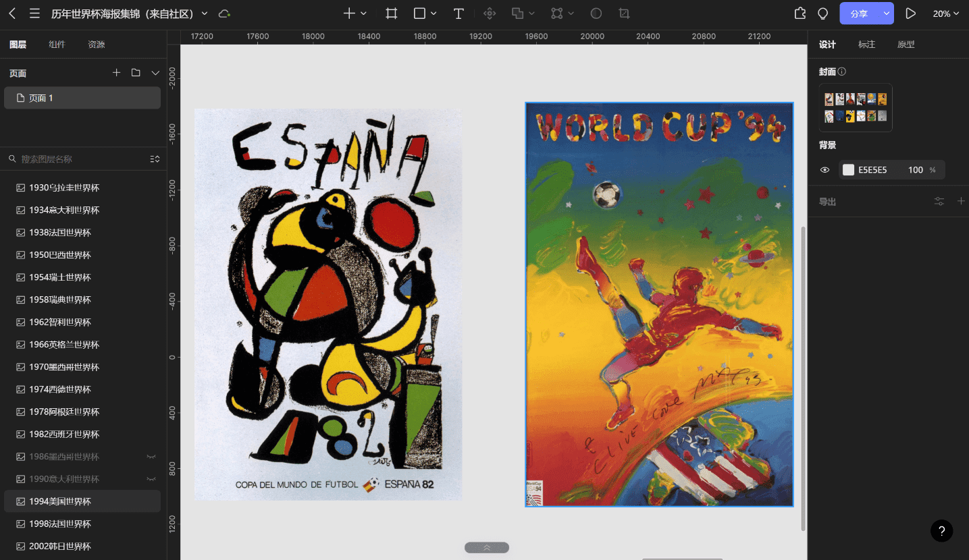Screen dimensions: 969x560
Task: Collapse the 页面 section chevron
Action: pyautogui.click(x=155, y=73)
